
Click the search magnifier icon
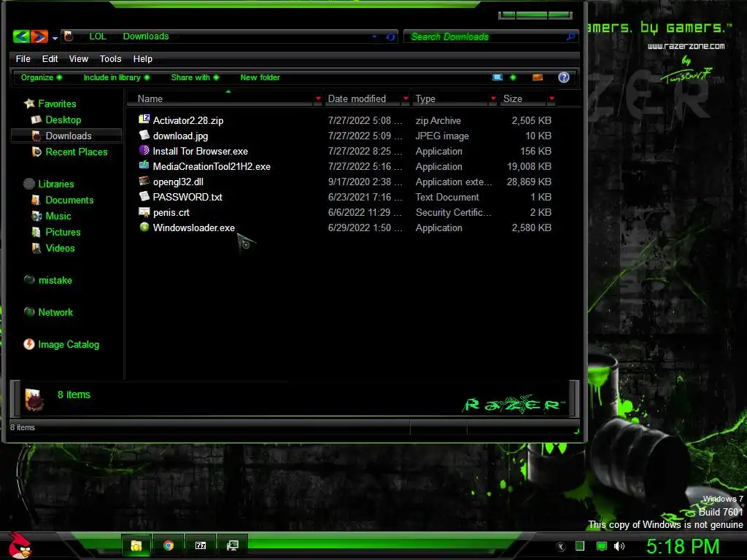570,36
